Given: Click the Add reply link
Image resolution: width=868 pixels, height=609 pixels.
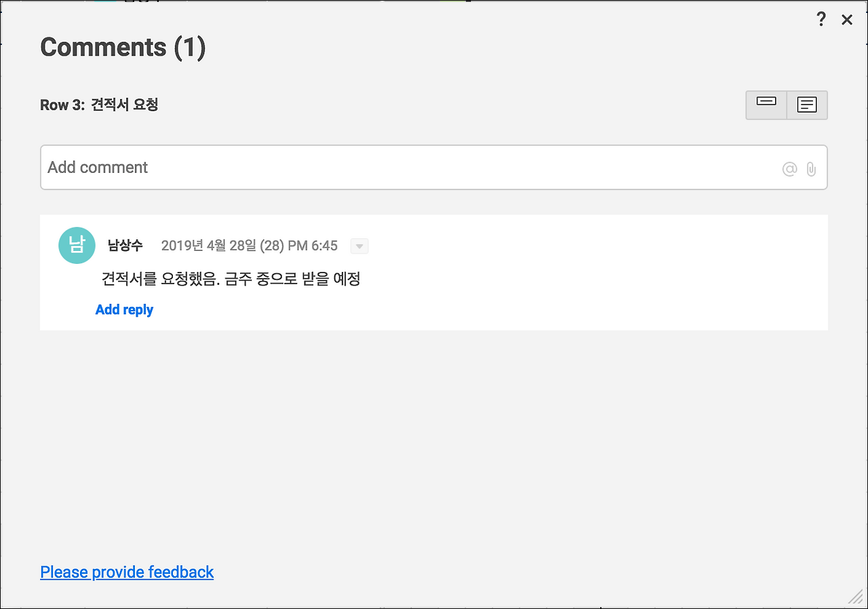Looking at the screenshot, I should pos(124,309).
